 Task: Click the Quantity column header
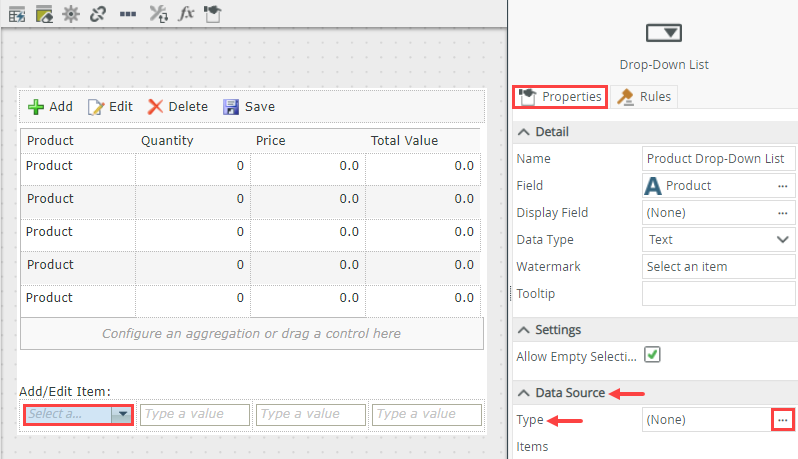coord(167,140)
